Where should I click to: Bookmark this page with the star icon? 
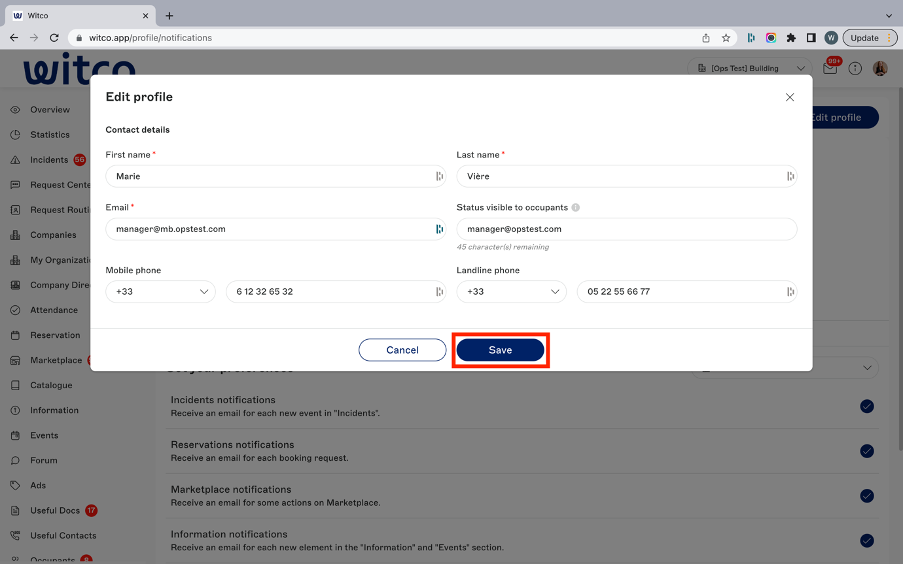tap(726, 38)
